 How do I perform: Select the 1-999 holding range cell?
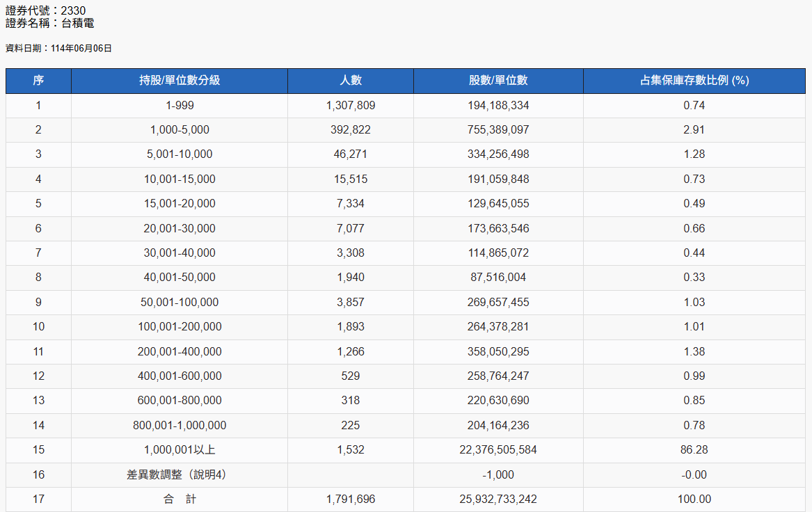180,106
